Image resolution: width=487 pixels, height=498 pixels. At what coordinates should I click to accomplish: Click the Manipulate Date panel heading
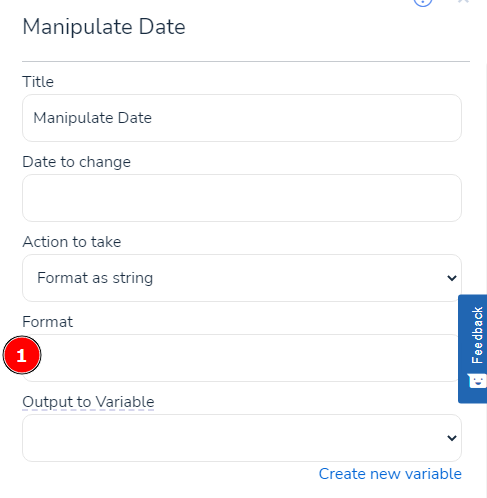104,27
